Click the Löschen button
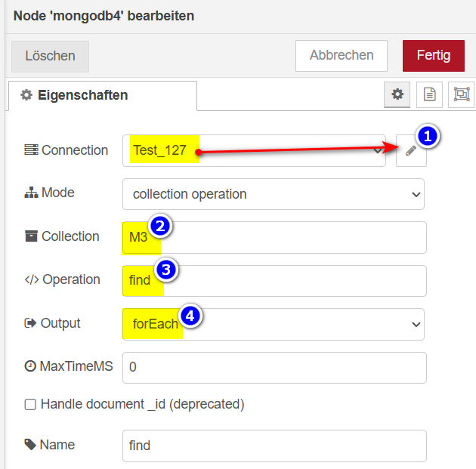Viewport: 476px width, 469px height. coord(50,56)
